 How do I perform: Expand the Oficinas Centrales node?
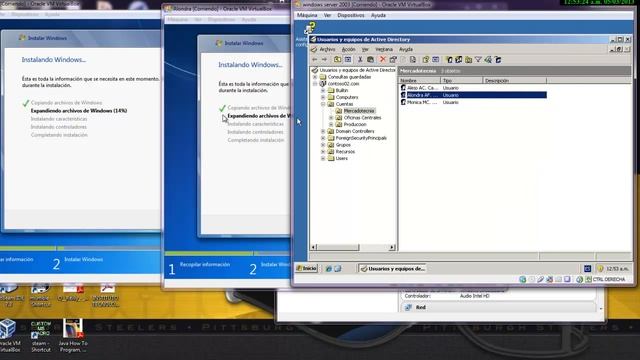click(331, 118)
